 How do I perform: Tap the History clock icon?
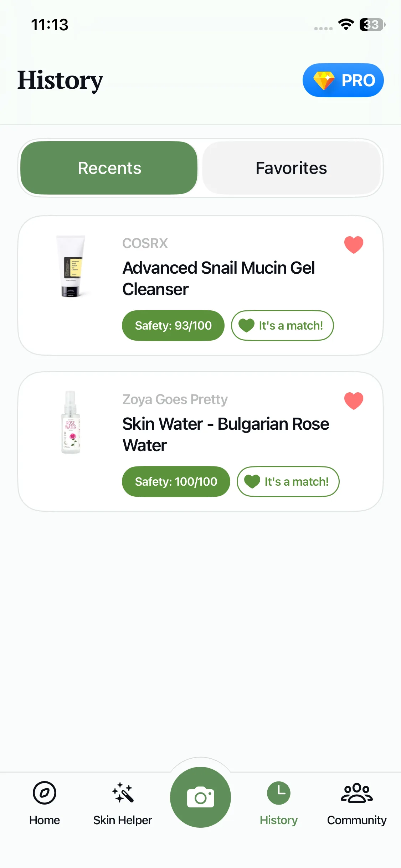(x=279, y=793)
